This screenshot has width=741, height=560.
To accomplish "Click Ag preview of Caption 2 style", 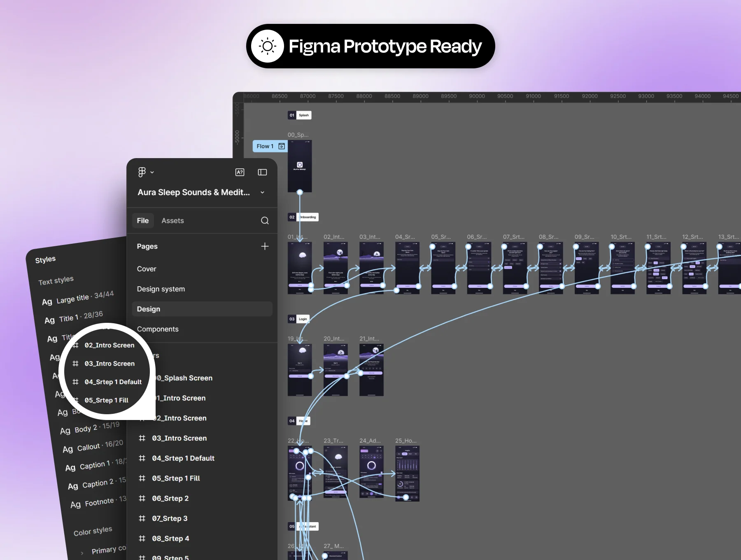I will (x=73, y=486).
